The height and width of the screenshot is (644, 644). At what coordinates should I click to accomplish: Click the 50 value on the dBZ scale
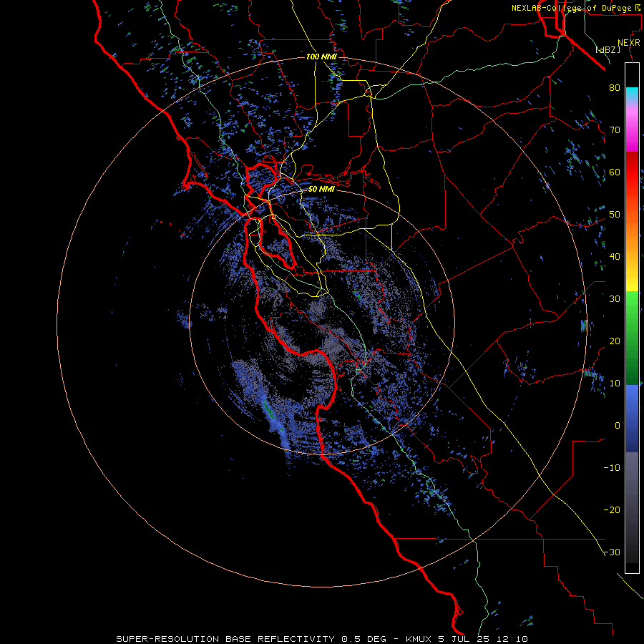[x=615, y=215]
